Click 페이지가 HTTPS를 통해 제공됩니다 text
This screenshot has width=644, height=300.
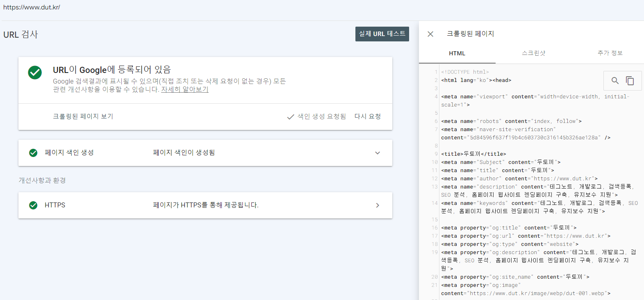[206, 205]
